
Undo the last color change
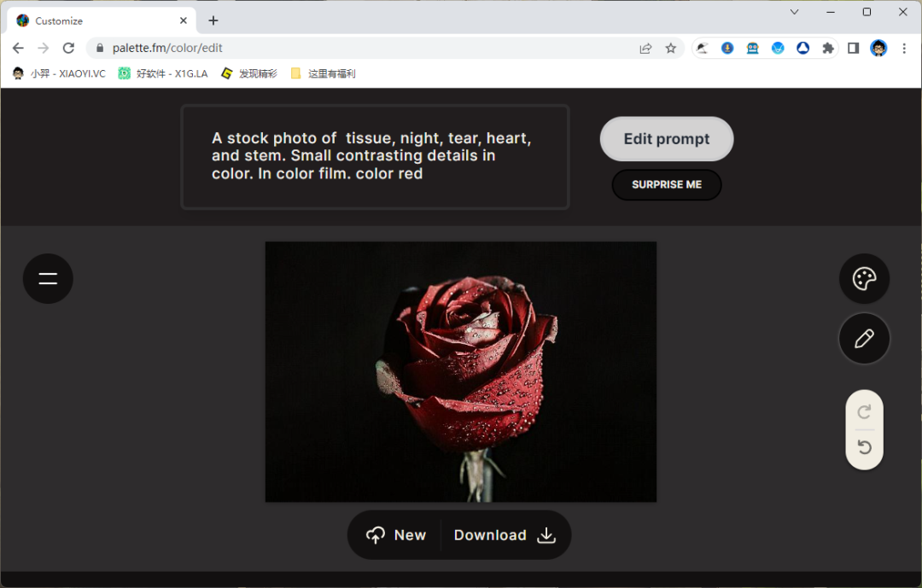click(x=864, y=447)
